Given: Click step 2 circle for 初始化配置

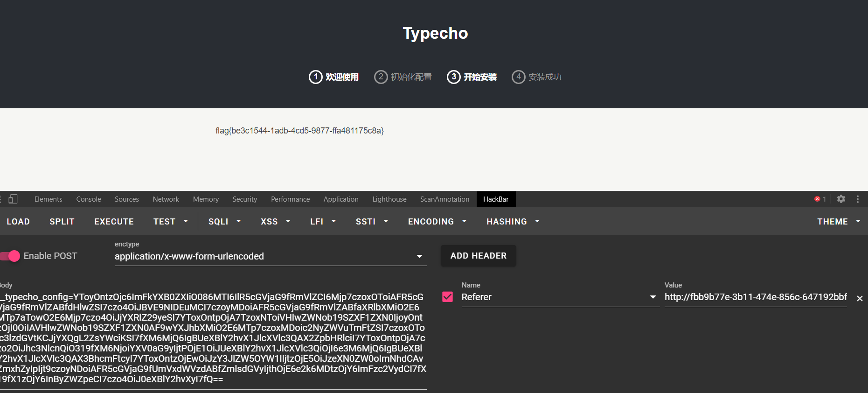Looking at the screenshot, I should [x=381, y=77].
